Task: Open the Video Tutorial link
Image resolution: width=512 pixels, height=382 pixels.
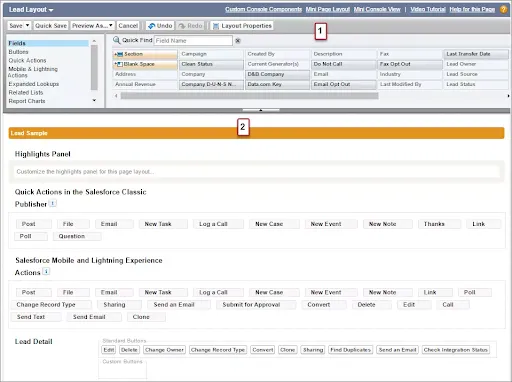Action: click(x=428, y=9)
